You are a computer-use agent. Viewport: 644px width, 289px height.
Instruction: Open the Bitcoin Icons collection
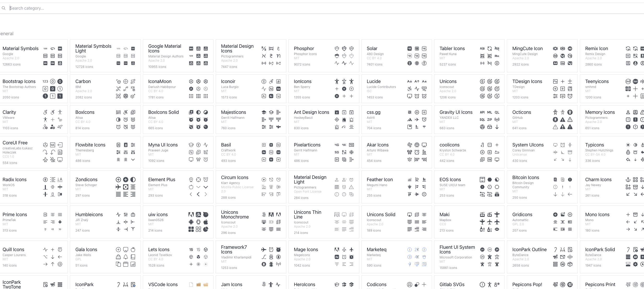pos(542,187)
